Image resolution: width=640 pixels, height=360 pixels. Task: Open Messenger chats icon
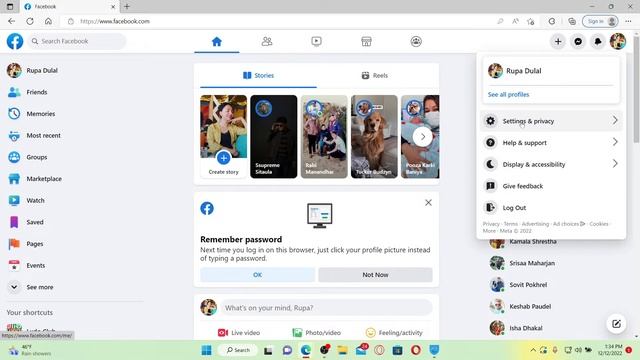(578, 41)
